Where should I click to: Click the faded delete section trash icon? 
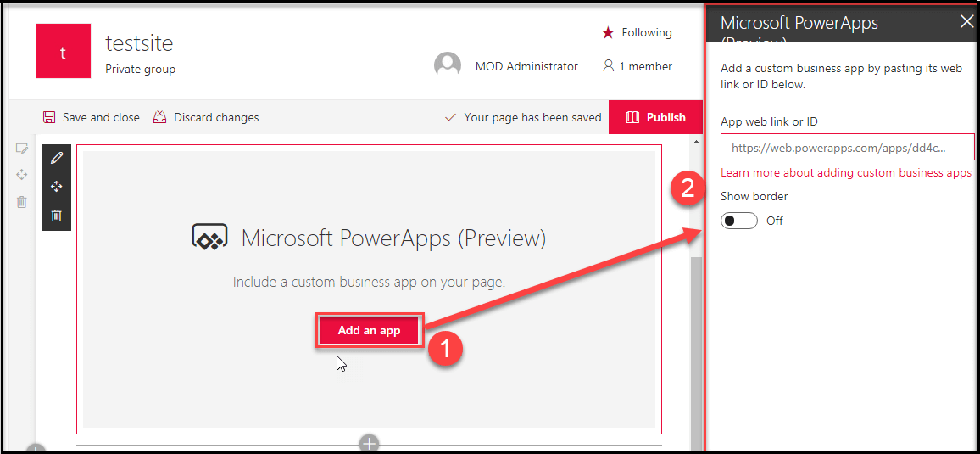point(22,202)
